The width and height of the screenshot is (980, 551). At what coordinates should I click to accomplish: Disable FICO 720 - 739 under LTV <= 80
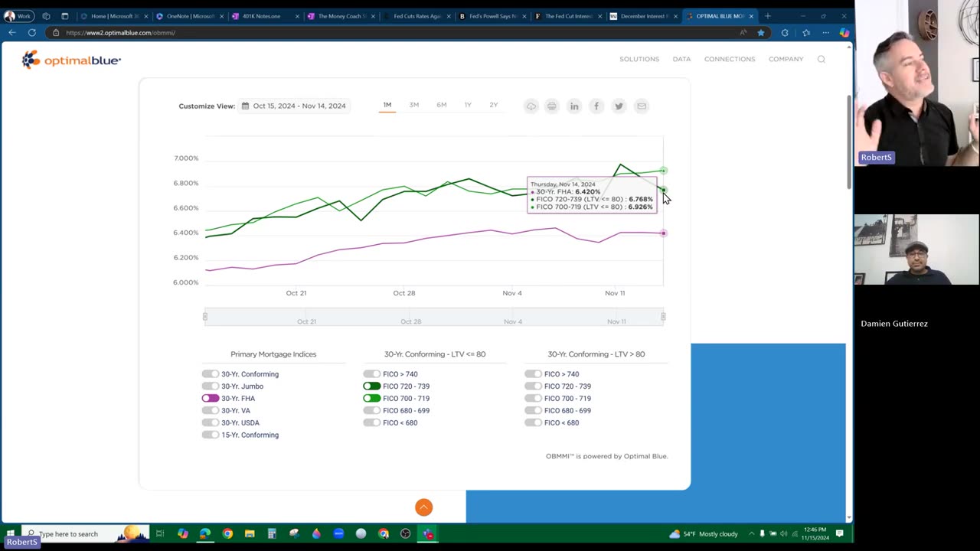[x=372, y=386]
